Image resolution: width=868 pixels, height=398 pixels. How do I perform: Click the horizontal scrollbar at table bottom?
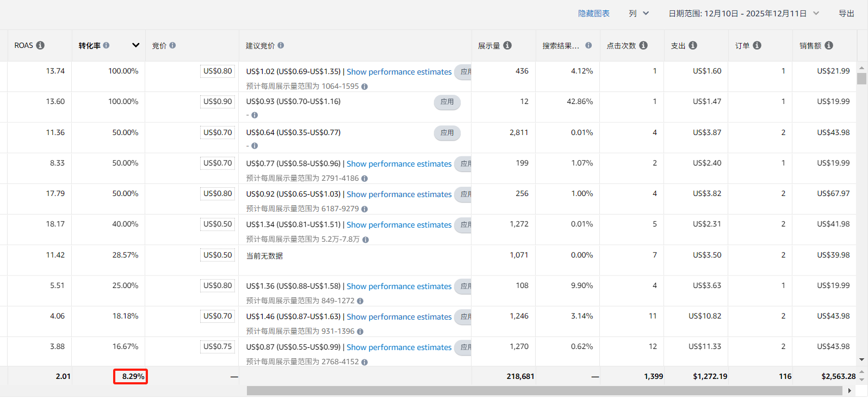tap(544, 391)
